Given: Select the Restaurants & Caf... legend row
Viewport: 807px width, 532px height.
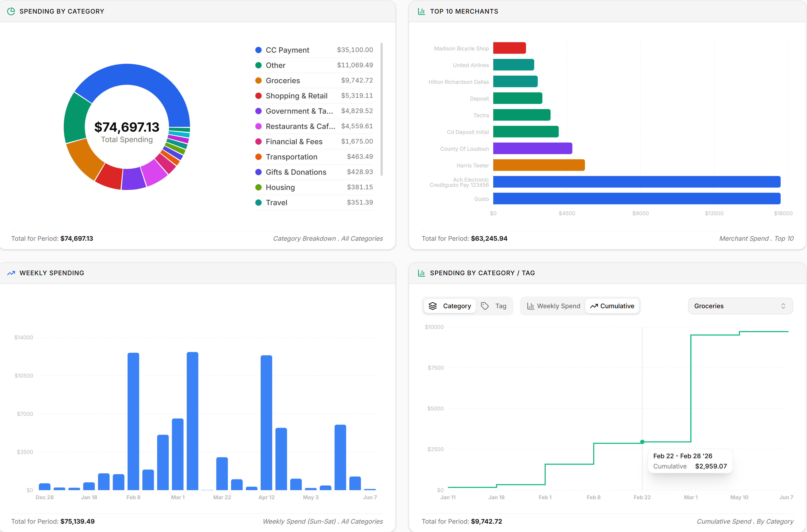Looking at the screenshot, I should 314,126.
